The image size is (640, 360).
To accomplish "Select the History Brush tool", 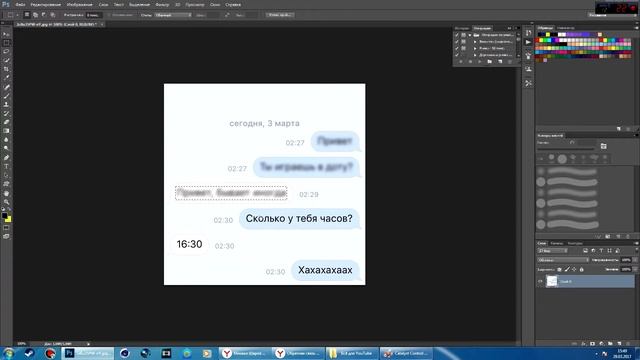I will point(6,113).
